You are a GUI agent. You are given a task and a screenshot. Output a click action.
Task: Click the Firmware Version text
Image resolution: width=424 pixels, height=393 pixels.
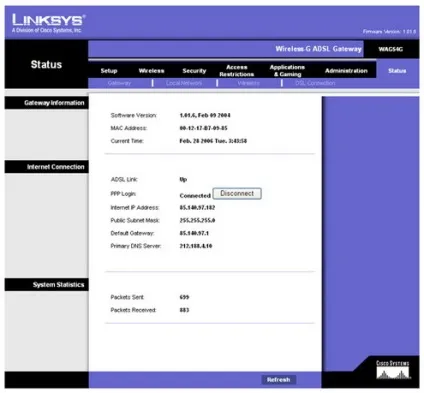pos(389,32)
